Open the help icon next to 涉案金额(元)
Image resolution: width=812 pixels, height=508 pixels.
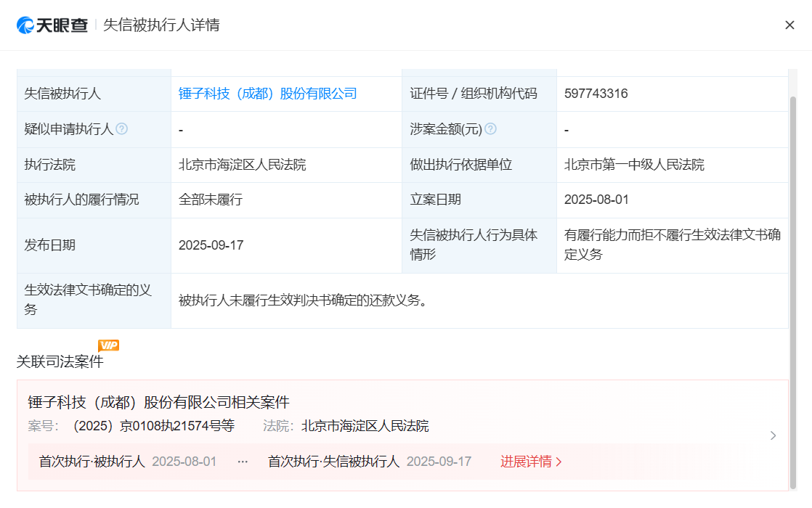490,128
